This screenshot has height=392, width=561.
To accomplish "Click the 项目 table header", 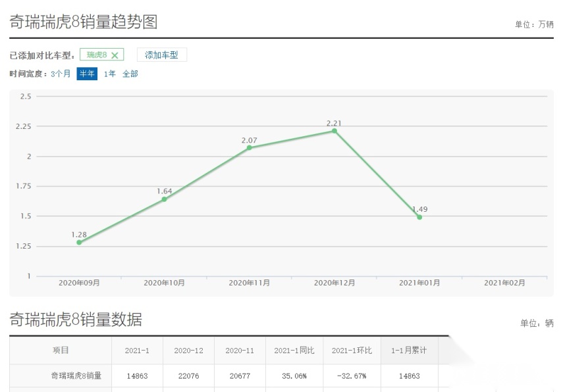I will click(x=61, y=350).
